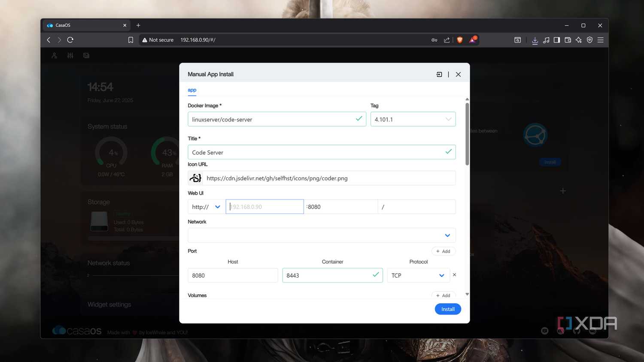Click the import icon in Manual App Install header
The width and height of the screenshot is (644, 362).
[439, 74]
